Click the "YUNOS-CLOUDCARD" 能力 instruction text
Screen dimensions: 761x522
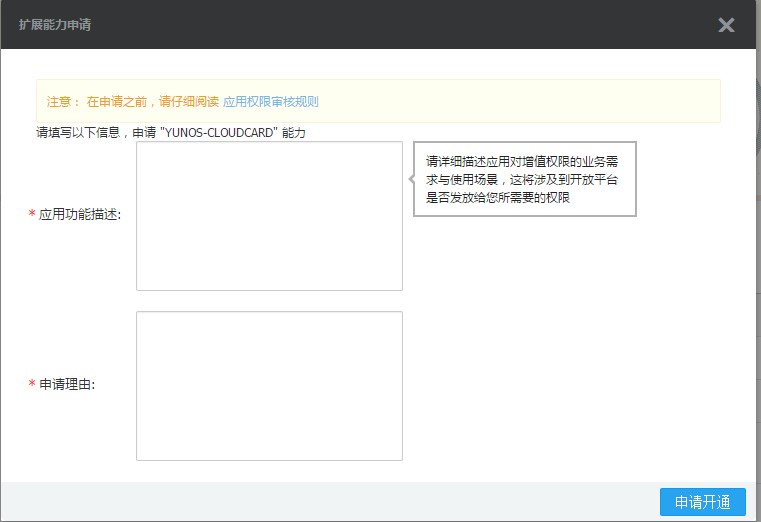click(171, 132)
